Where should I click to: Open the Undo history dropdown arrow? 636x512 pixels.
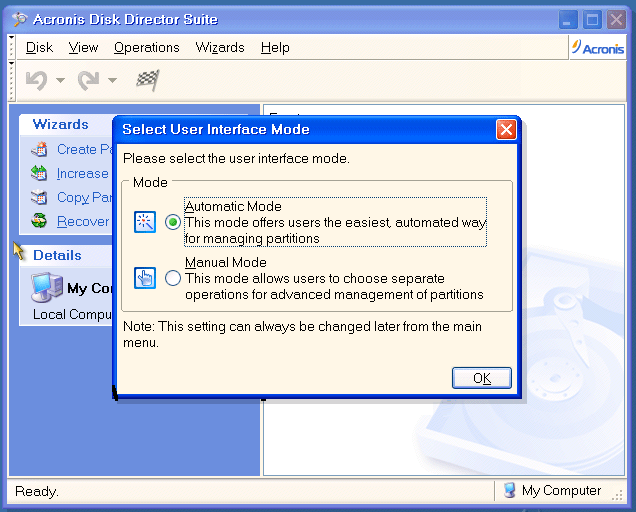tap(60, 80)
